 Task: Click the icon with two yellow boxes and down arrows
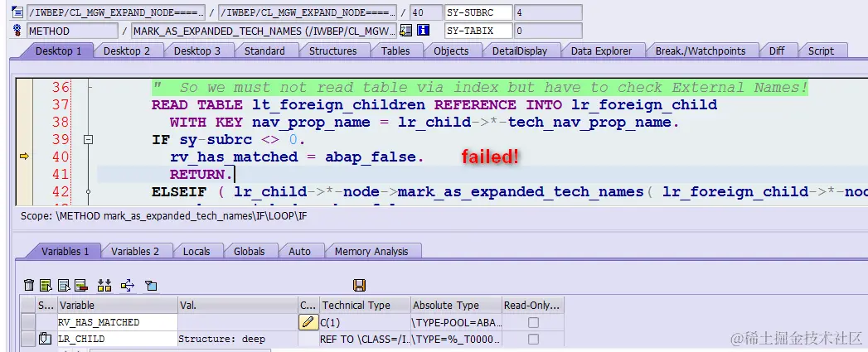pyautogui.click(x=104, y=286)
